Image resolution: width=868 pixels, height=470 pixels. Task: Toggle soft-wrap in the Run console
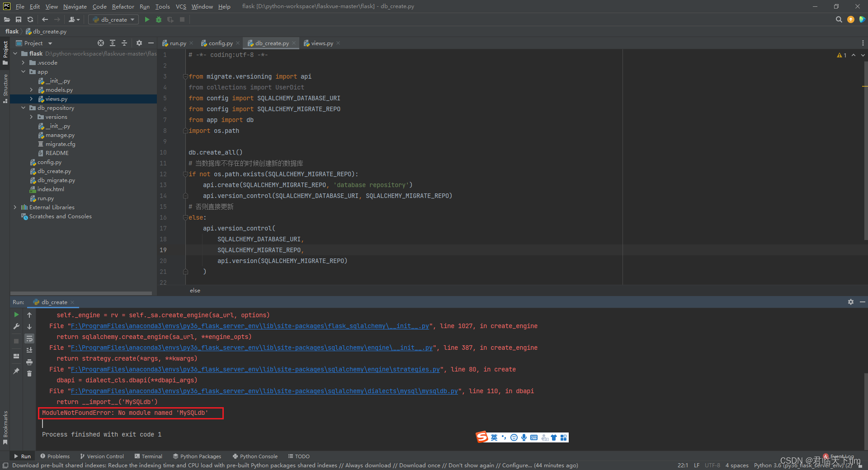pyautogui.click(x=29, y=338)
